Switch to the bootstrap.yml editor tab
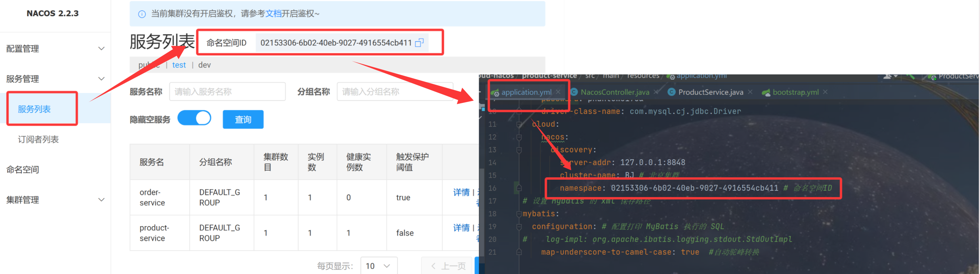Screen dimensions: 980x274 click(x=795, y=92)
